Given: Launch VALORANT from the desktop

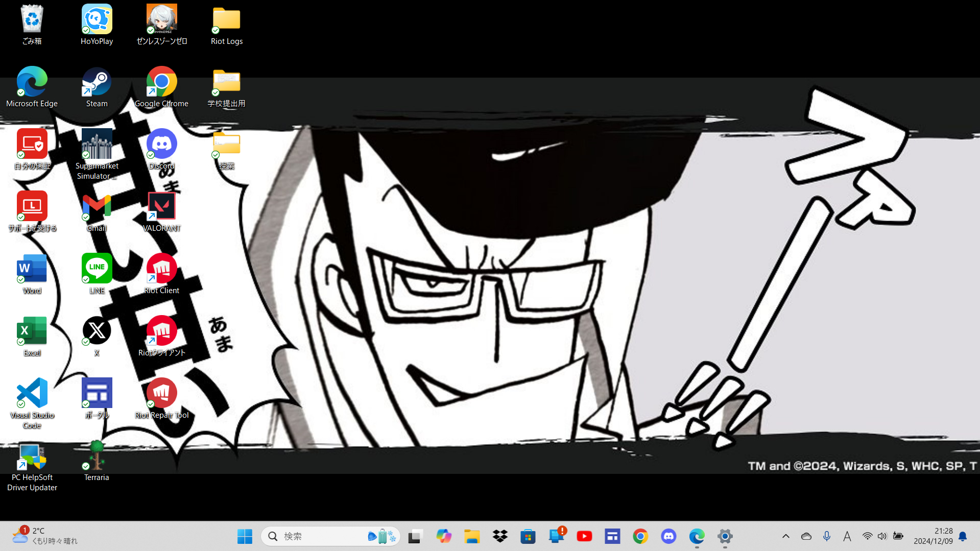Looking at the screenshot, I should click(161, 206).
